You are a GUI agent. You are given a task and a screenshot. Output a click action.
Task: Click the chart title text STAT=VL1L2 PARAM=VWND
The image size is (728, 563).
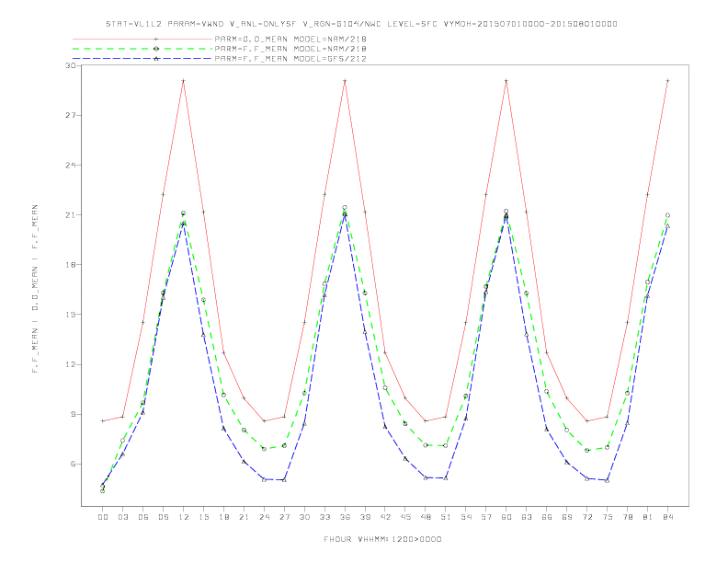[x=165, y=24]
